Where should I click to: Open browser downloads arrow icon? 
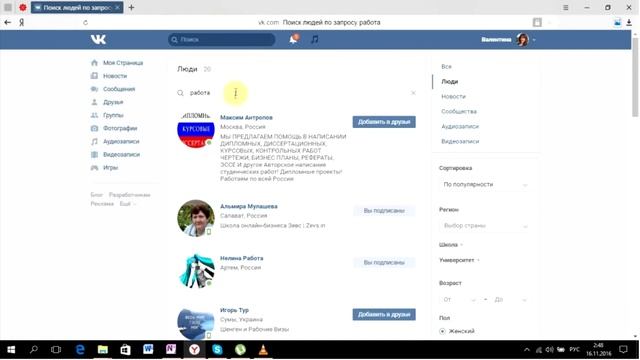click(x=629, y=22)
